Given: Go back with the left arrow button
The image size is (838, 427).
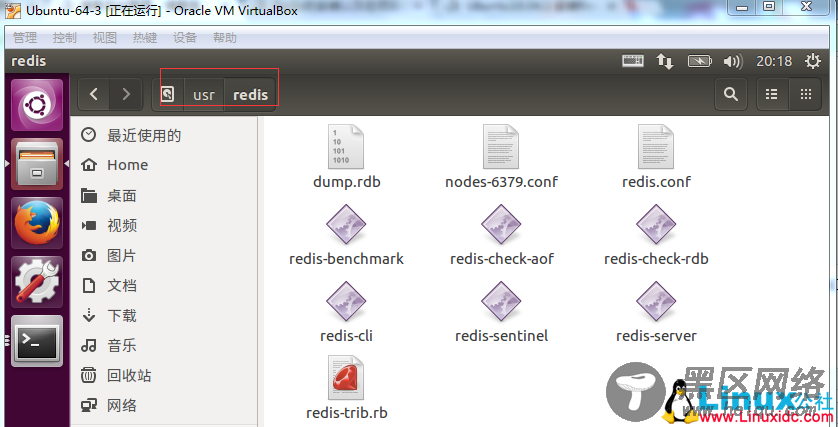Looking at the screenshot, I should click(x=94, y=95).
